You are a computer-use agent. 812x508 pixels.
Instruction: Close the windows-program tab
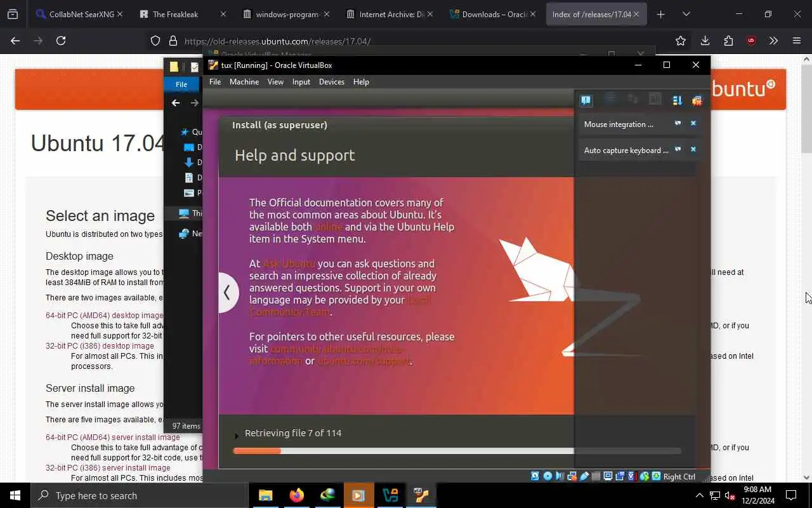(x=326, y=14)
